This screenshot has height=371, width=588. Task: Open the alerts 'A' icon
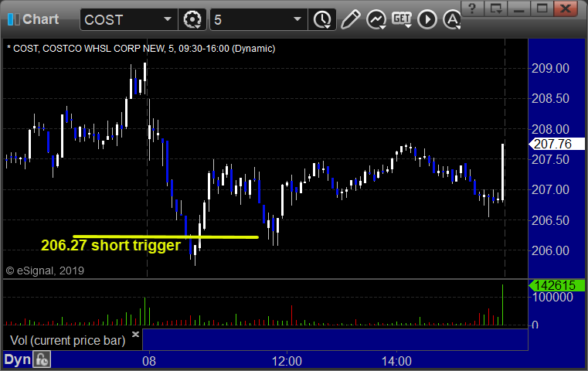452,19
